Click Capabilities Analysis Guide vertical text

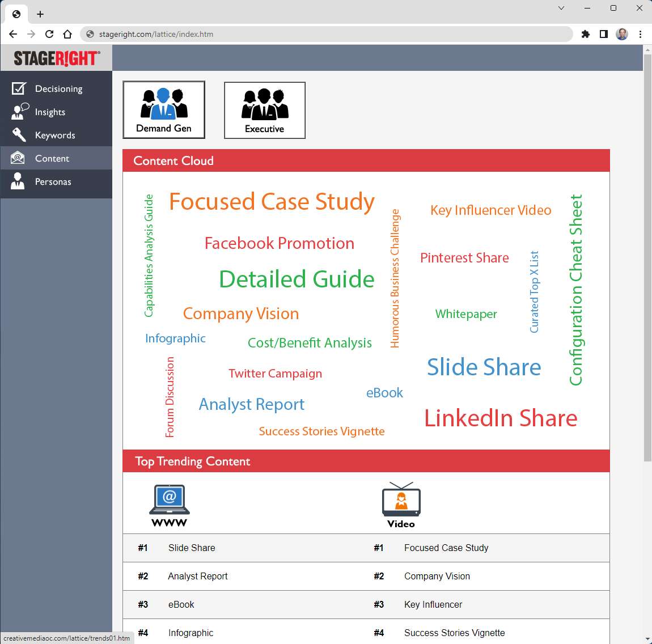pos(149,256)
